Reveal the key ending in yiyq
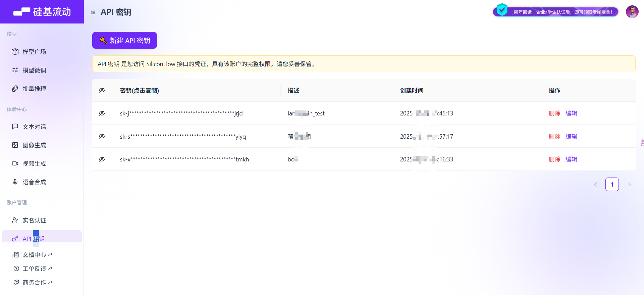Viewport: 644px width, 295px height. coord(102,136)
